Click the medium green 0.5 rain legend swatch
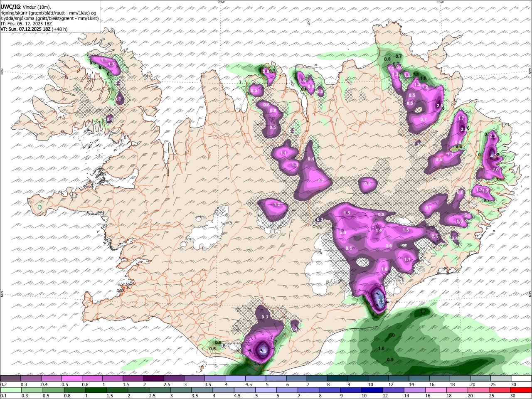This screenshot has width=532, height=399. pyautogui.click(x=53, y=390)
